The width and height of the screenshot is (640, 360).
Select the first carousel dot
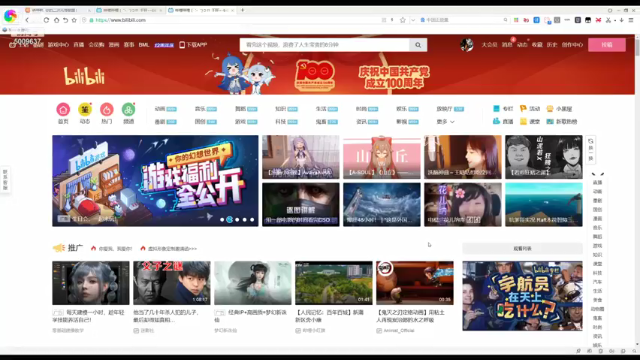point(222,220)
